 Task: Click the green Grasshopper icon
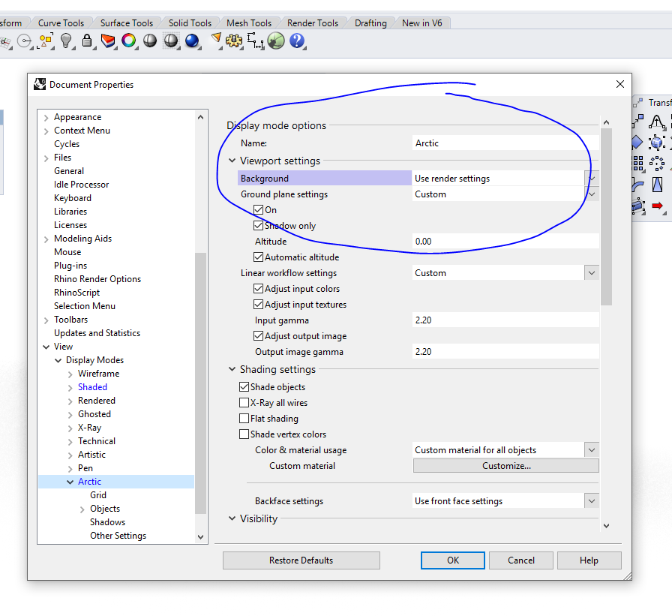pos(276,41)
